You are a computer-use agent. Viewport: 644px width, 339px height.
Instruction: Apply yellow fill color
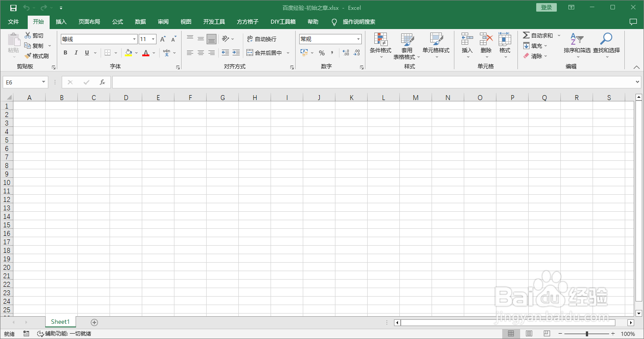click(129, 53)
